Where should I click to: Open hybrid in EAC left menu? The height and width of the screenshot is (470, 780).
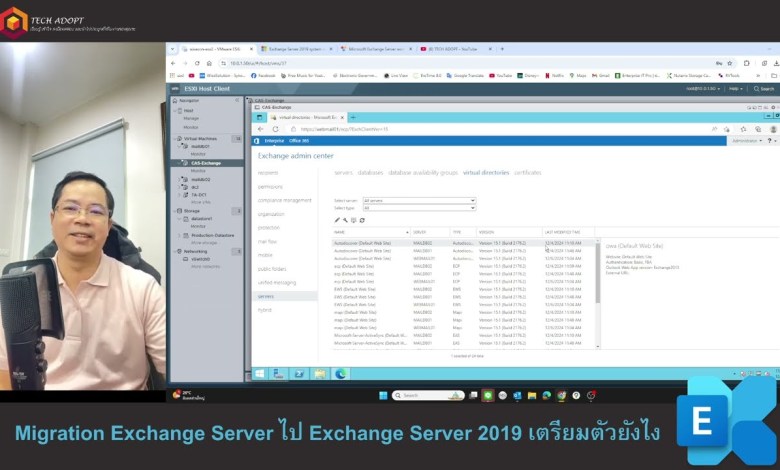265,310
